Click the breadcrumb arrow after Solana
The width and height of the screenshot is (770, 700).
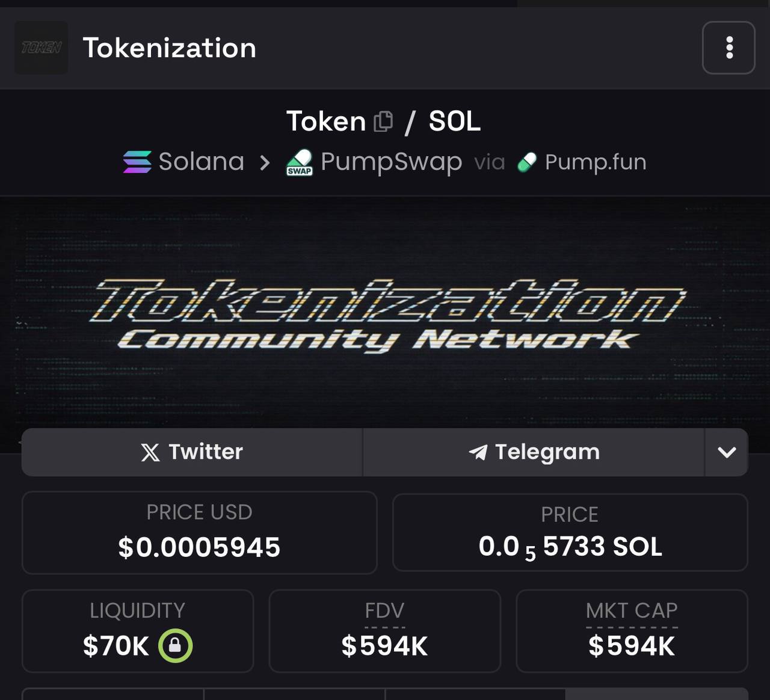265,162
